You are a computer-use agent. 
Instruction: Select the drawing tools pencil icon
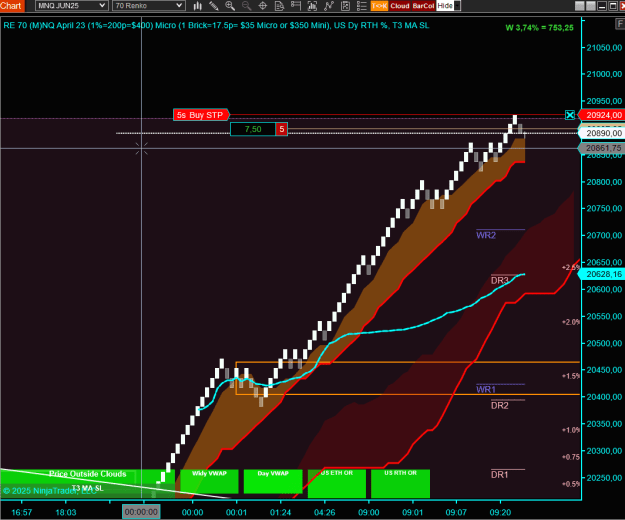pyautogui.click(x=214, y=6)
